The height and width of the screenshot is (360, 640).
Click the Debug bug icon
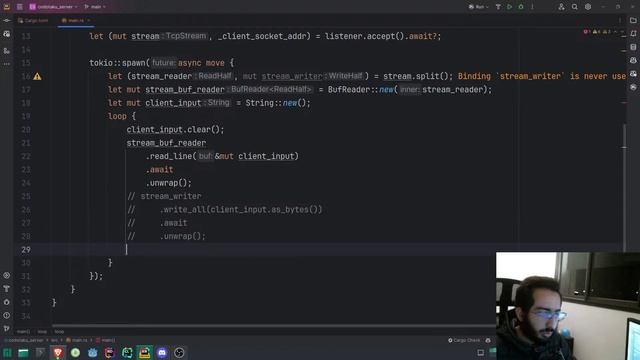point(521,7)
